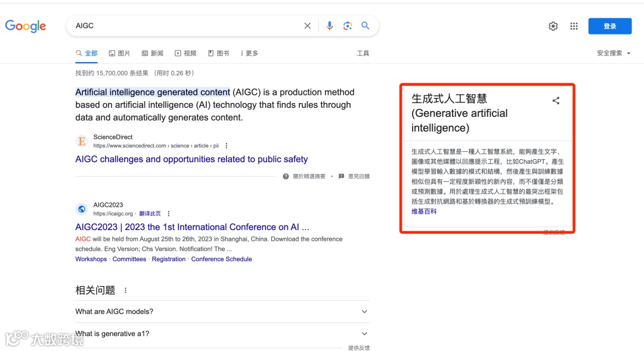Click inside the search input field
The image size is (644, 351).
[x=179, y=26]
